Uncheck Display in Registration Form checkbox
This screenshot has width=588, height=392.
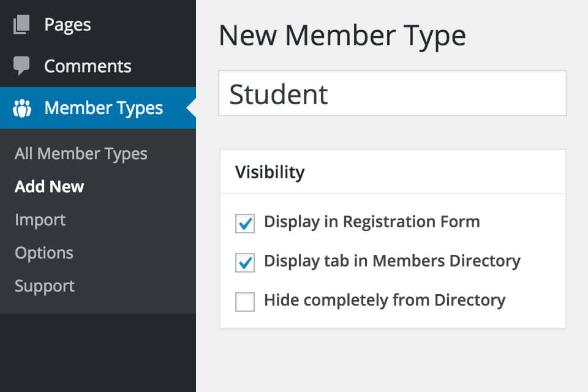pos(245,223)
